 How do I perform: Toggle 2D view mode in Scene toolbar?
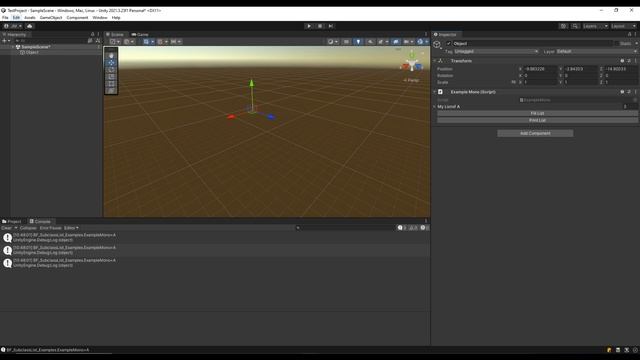(x=346, y=42)
